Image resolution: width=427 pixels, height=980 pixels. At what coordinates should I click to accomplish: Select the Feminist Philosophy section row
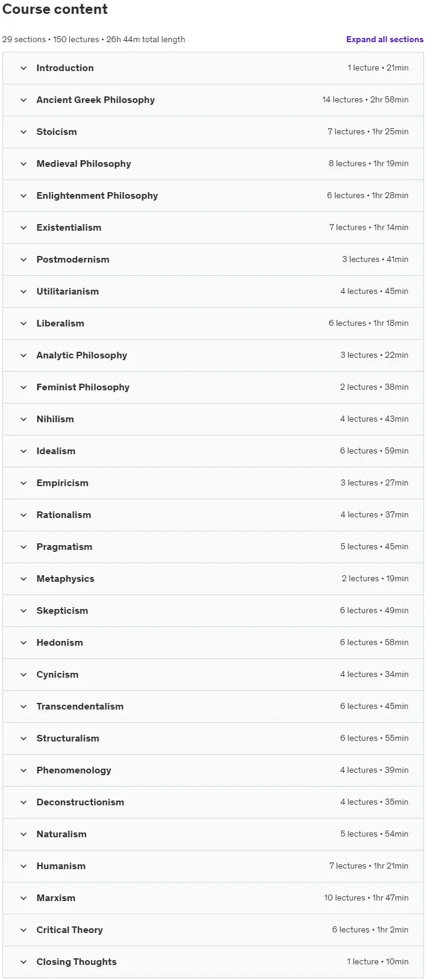pyautogui.click(x=213, y=387)
